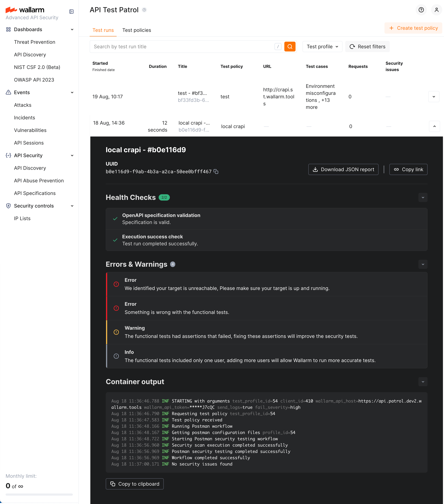Select the Security controls shield icon
This screenshot has height=504, width=444.
point(8,206)
